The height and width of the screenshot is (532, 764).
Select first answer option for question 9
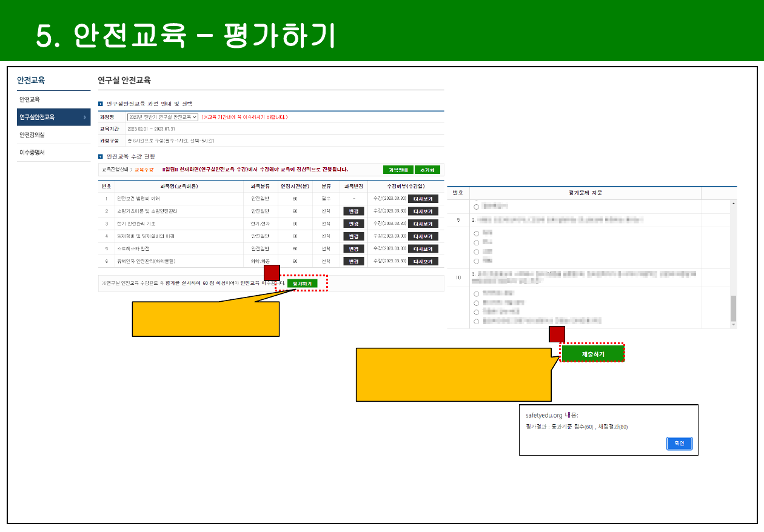477,233
